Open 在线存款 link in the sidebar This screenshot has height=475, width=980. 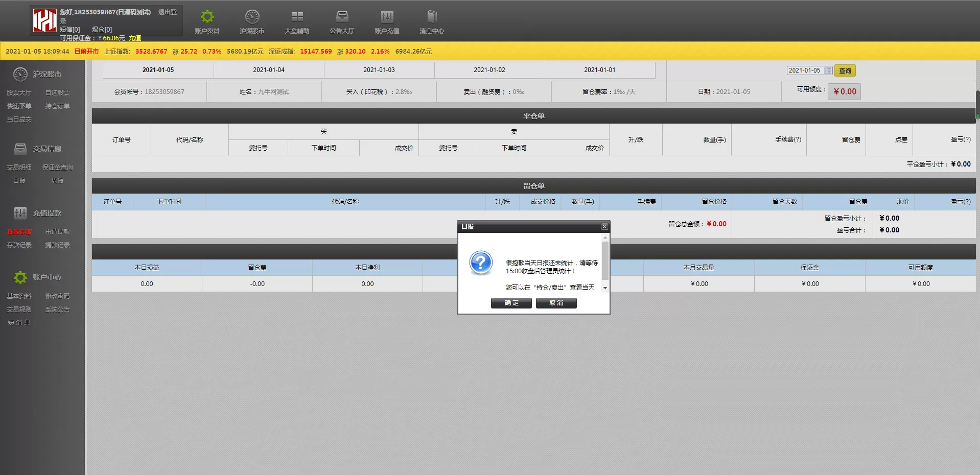[x=19, y=232]
